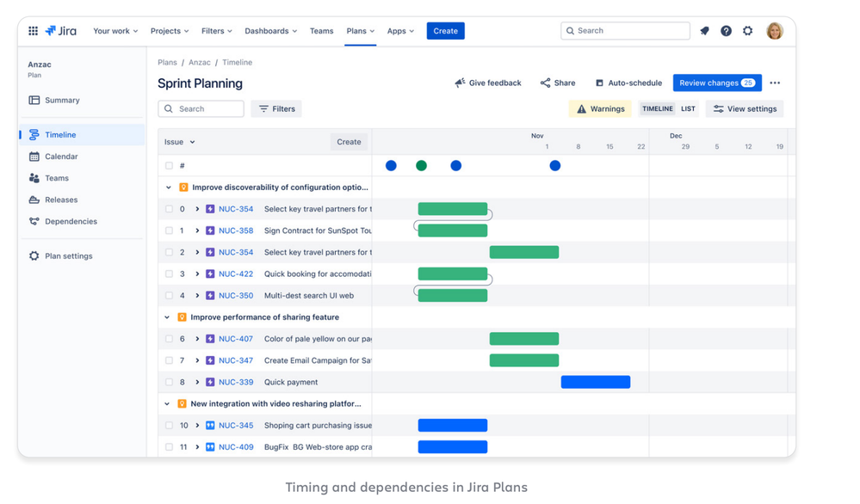Click the Auto-schedule icon
Image resolution: width=860 pixels, height=504 pixels.
(x=599, y=83)
